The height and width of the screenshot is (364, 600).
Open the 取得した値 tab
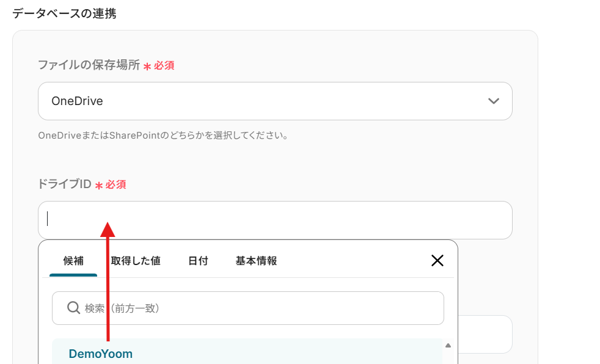[136, 261]
